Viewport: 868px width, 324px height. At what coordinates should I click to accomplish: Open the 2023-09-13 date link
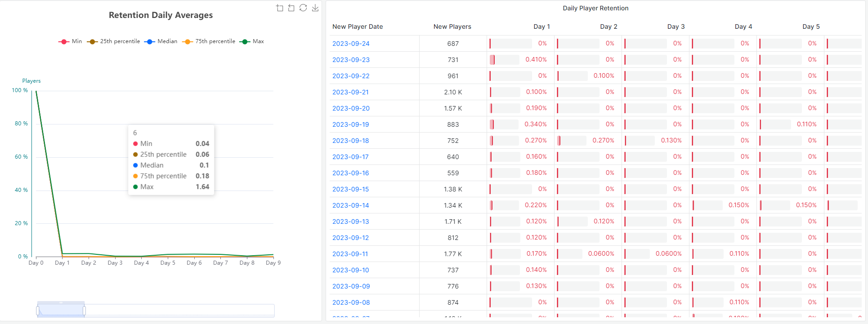pyautogui.click(x=350, y=222)
